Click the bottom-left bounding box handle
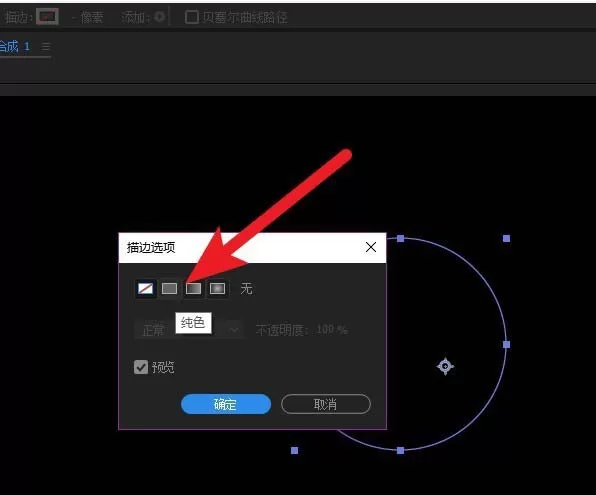 click(x=295, y=451)
